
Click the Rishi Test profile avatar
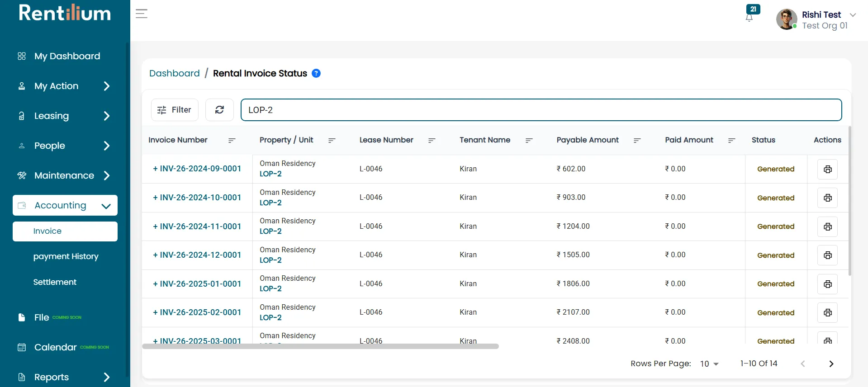click(787, 19)
